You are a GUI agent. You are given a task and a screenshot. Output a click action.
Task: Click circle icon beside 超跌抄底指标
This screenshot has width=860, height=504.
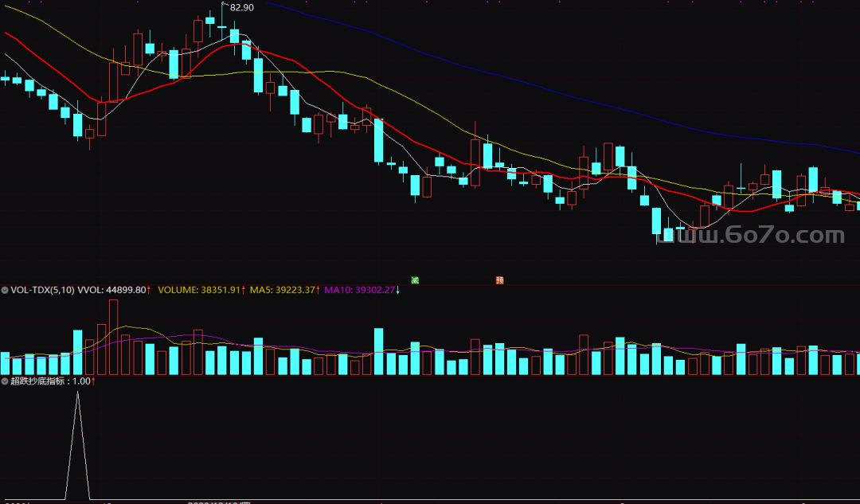tap(5, 381)
